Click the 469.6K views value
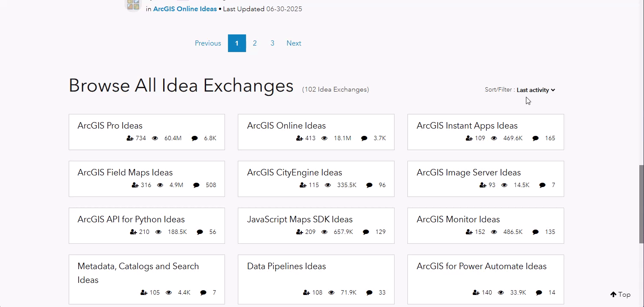The width and height of the screenshot is (644, 307). click(x=513, y=138)
